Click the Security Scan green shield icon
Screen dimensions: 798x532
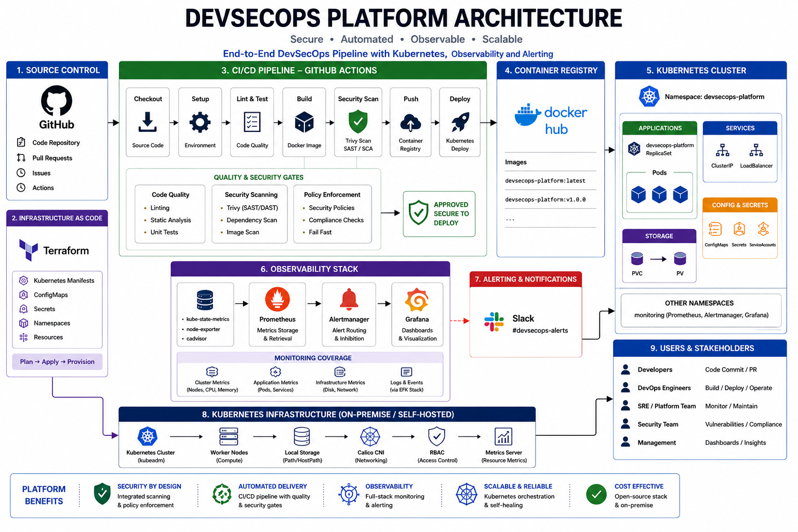[358, 122]
